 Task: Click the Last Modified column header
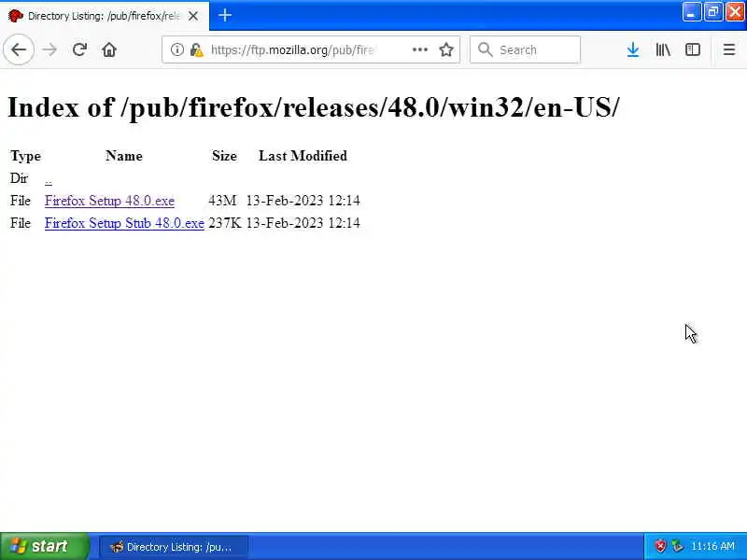click(303, 156)
